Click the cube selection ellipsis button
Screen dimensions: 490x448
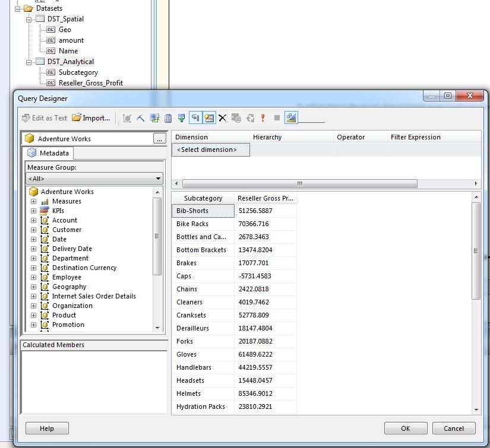(159, 139)
